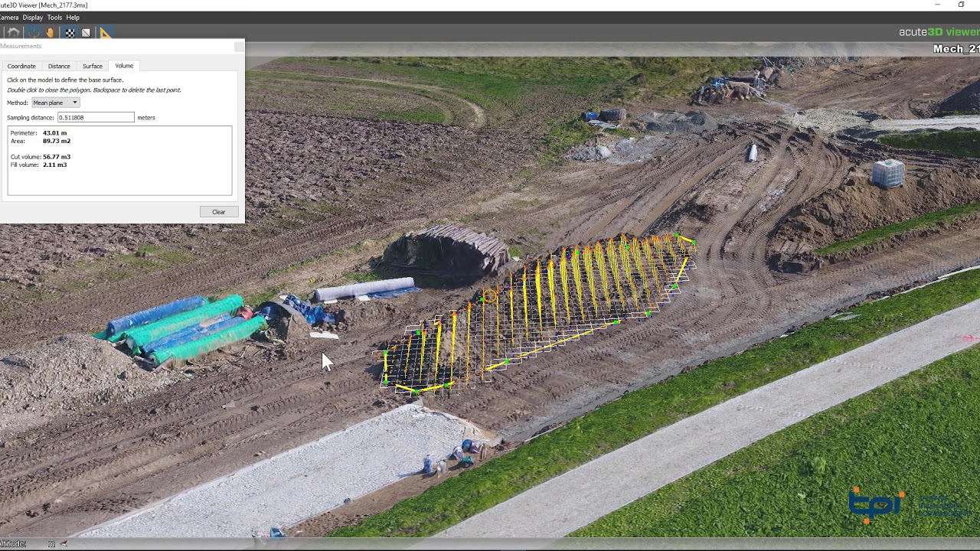
Task: Click the Home view toolbar icon
Action: 14,32
